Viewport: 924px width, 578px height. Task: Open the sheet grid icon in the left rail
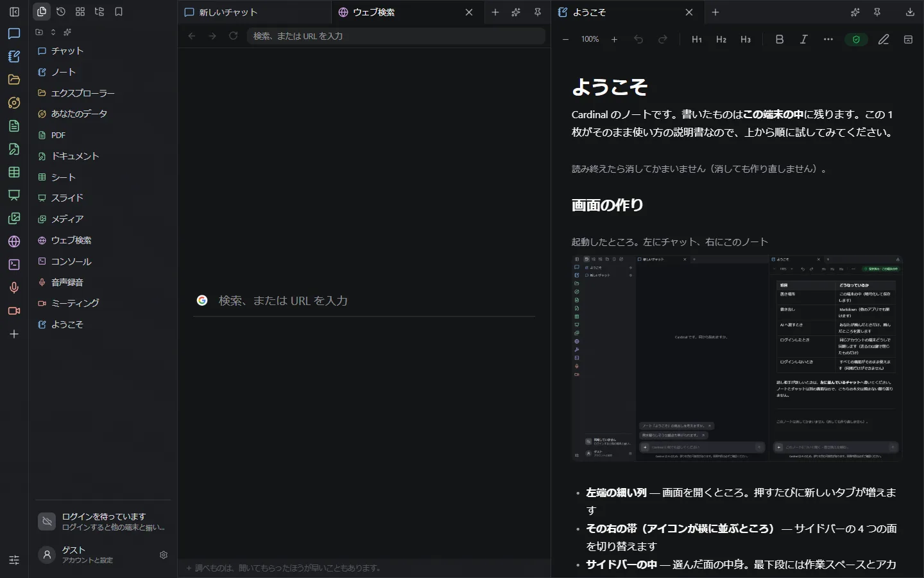tap(14, 172)
